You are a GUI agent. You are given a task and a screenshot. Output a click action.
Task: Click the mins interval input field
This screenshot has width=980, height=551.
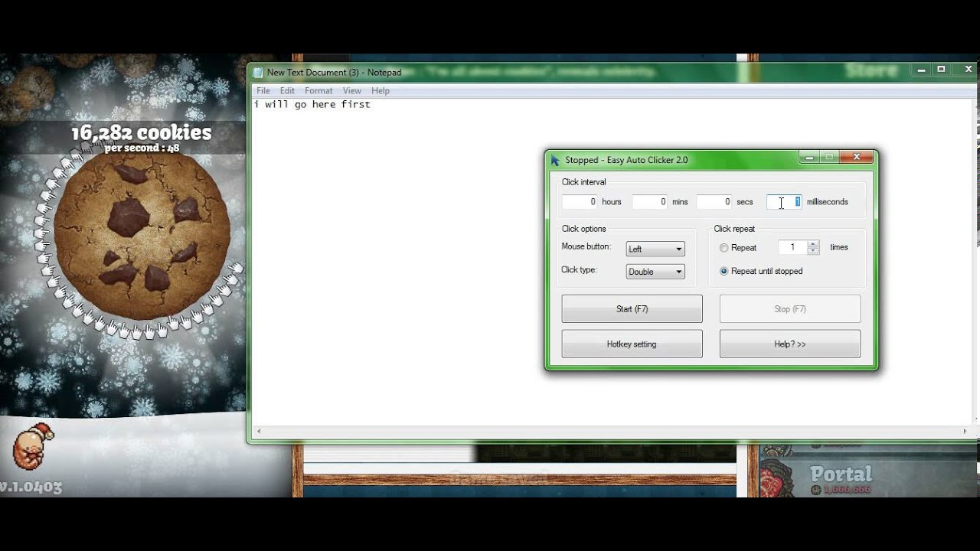coord(649,202)
